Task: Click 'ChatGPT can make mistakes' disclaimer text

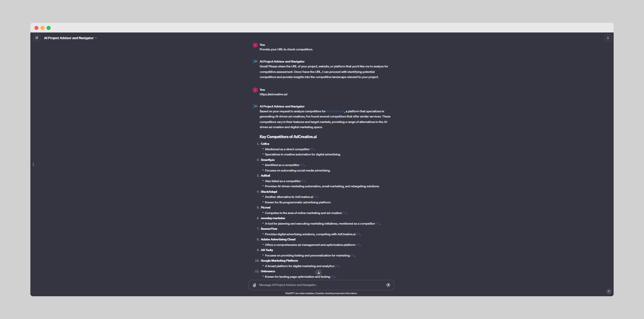Action: [x=321, y=294]
